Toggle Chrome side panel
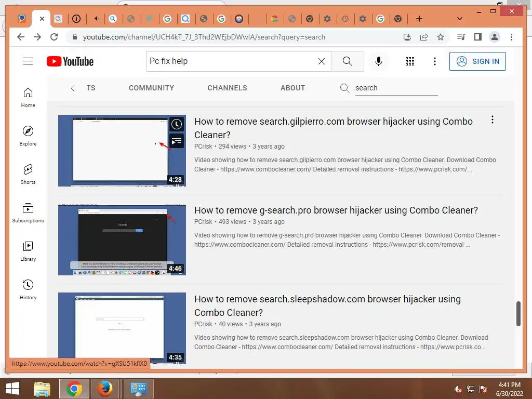This screenshot has height=399, width=532. (x=478, y=37)
